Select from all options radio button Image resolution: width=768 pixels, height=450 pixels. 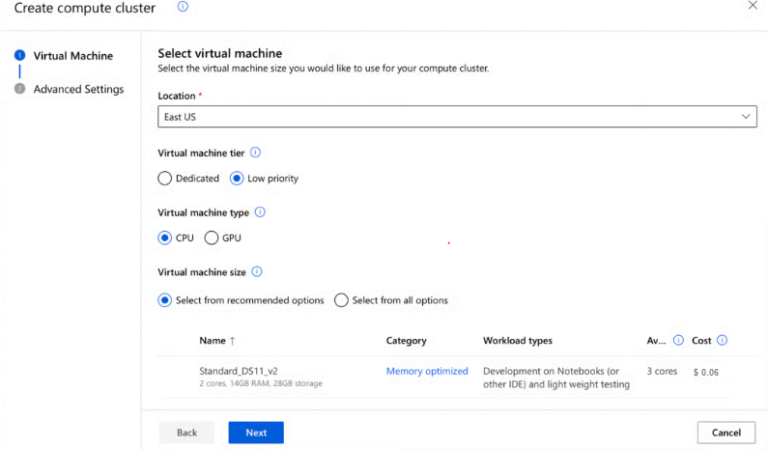[x=341, y=300]
